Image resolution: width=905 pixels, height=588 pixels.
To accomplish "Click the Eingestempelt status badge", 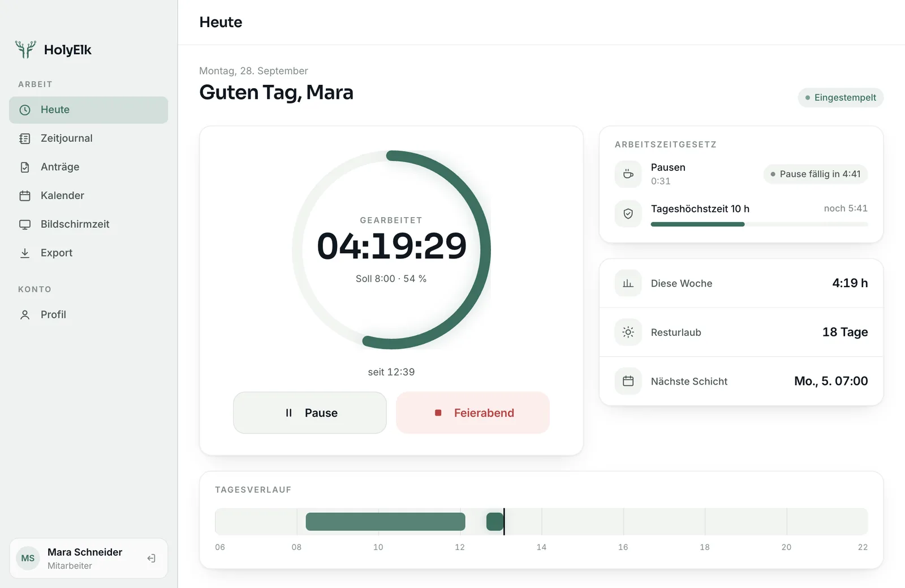I will [841, 98].
